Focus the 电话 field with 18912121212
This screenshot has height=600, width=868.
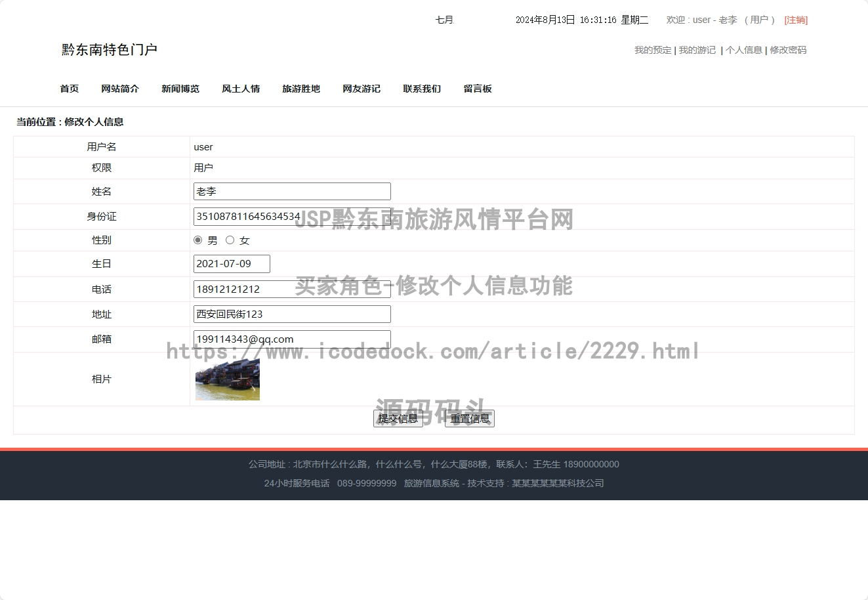pos(292,289)
